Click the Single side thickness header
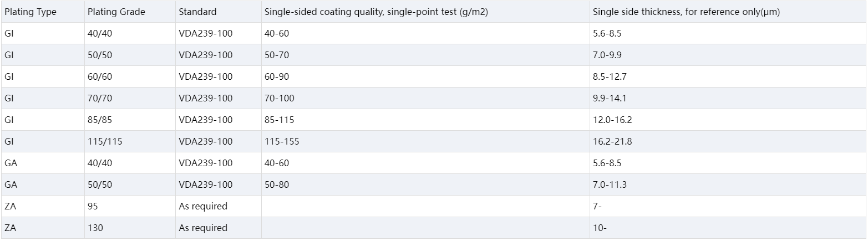This screenshot has height=241, width=868. click(686, 12)
